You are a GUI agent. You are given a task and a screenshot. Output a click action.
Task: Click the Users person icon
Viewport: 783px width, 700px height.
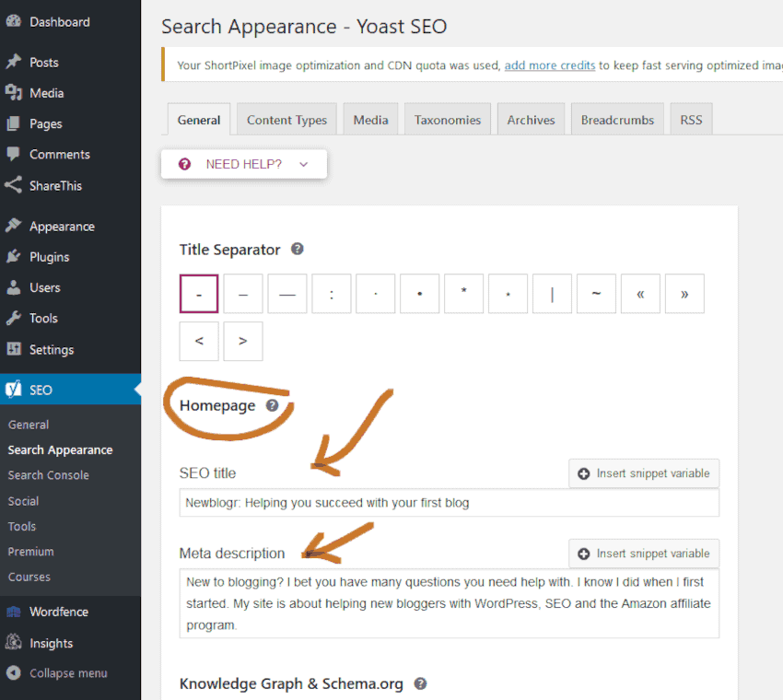coord(14,287)
